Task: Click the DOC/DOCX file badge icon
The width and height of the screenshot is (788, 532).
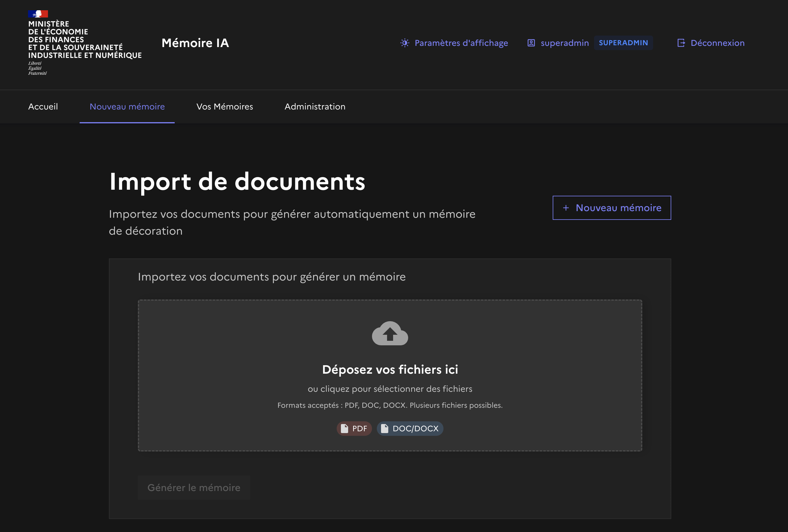Action: click(x=385, y=429)
